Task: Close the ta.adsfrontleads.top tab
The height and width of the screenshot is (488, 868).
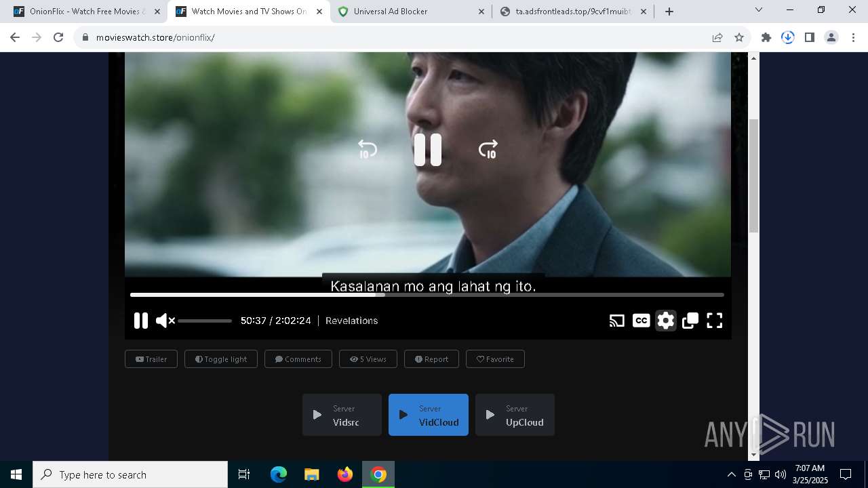Action: coord(644,12)
